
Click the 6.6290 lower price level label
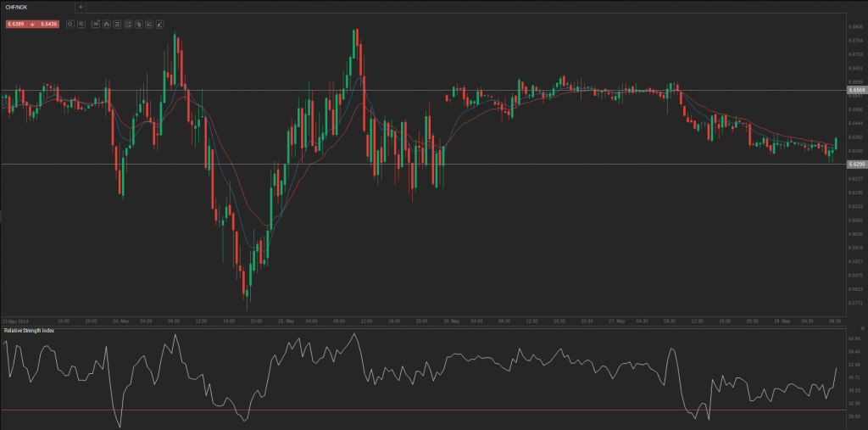[x=855, y=164]
